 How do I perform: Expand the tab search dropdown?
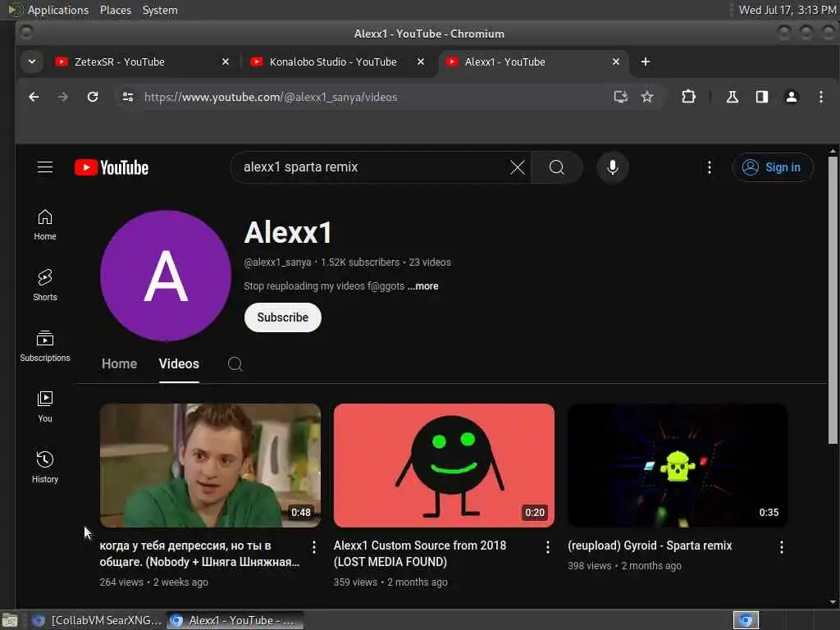tap(32, 62)
